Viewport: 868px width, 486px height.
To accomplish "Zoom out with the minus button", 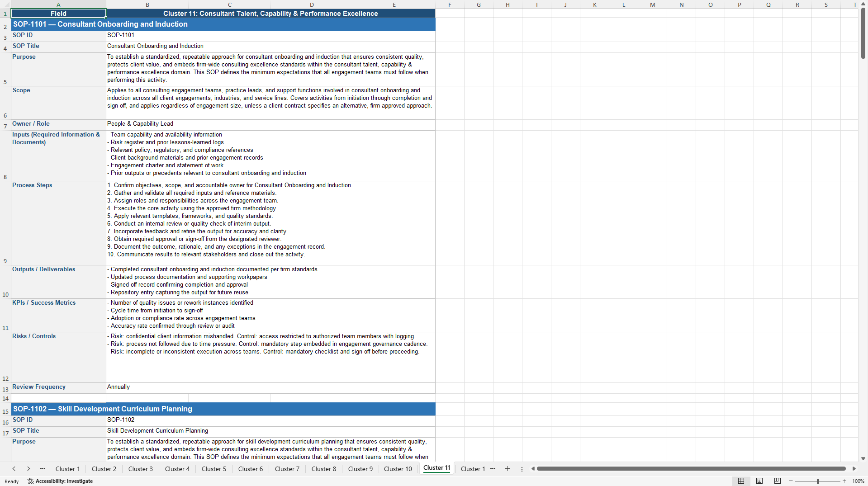I will click(791, 481).
